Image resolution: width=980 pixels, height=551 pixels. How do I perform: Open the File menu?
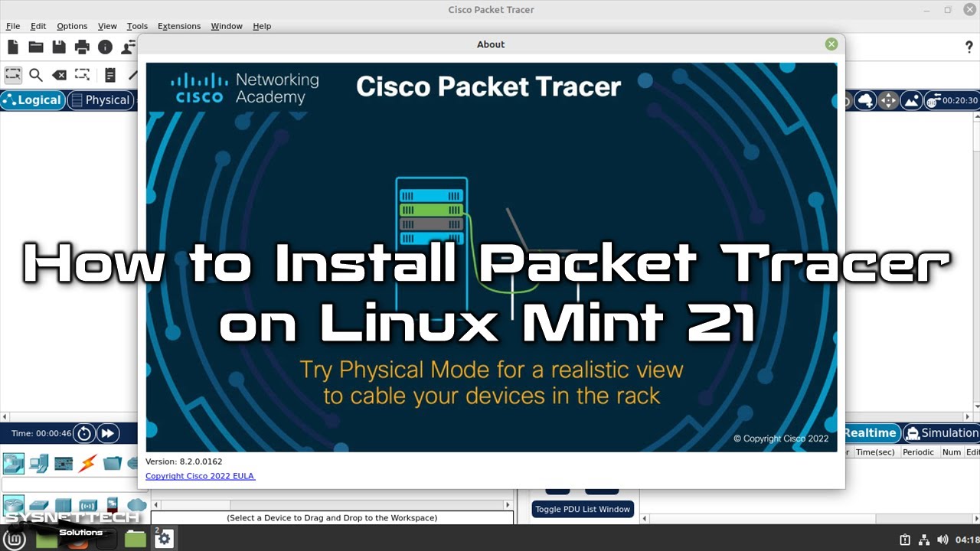pyautogui.click(x=13, y=26)
